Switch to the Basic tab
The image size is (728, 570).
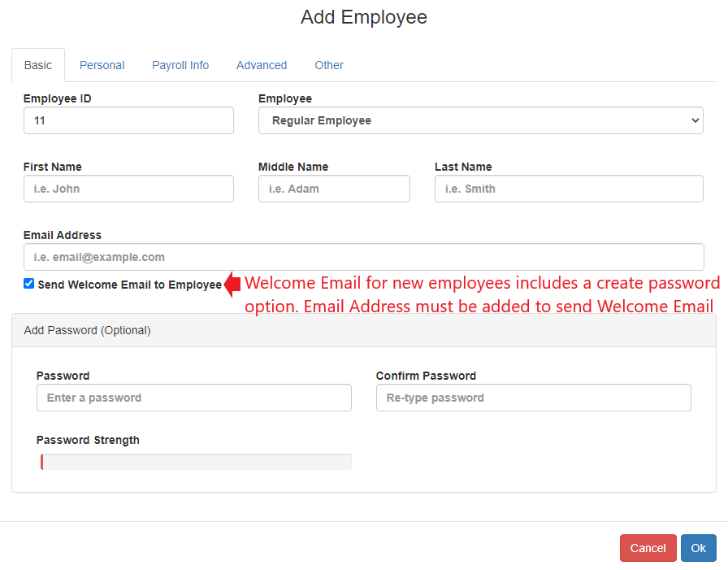pos(38,65)
